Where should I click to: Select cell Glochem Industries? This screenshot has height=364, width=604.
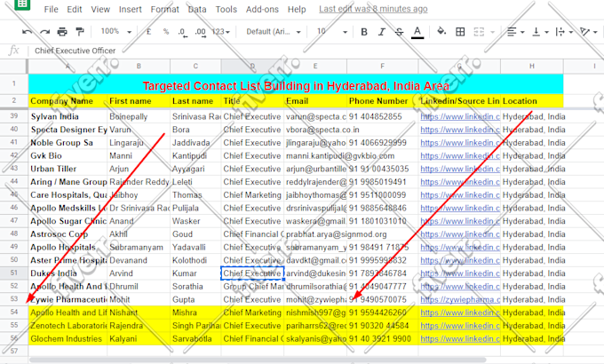coord(68,338)
